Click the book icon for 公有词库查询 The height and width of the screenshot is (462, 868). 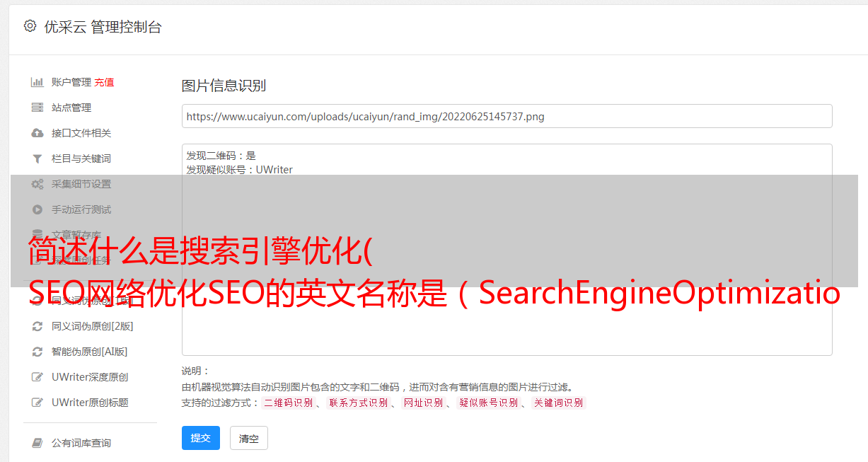37,443
